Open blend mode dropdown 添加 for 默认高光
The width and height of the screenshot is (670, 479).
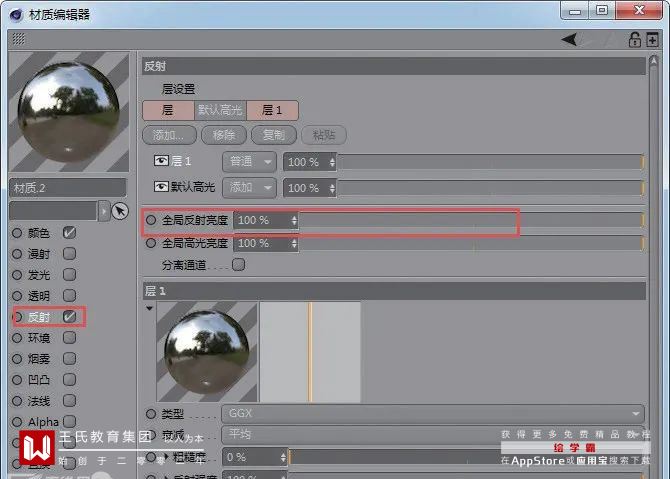250,188
